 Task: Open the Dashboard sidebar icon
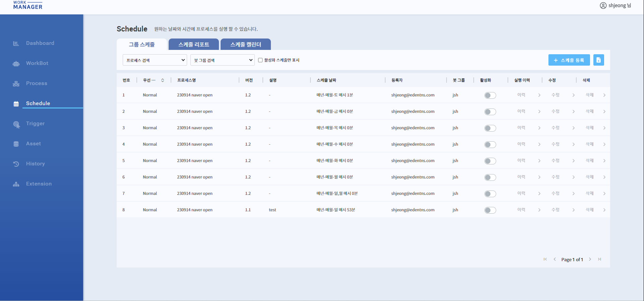(16, 44)
